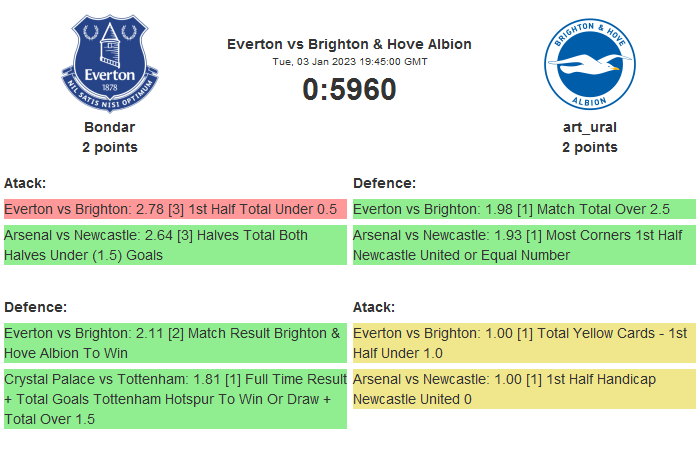Click Bondar's 2 points label

(x=110, y=147)
